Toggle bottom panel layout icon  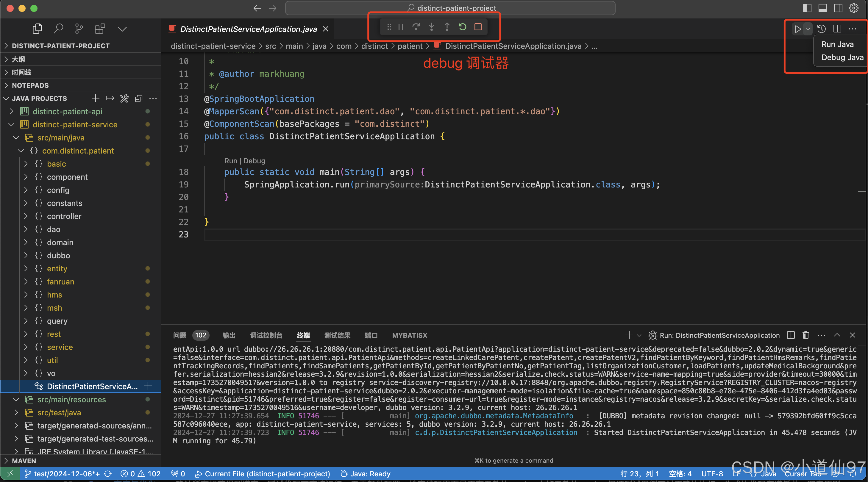pyautogui.click(x=822, y=8)
